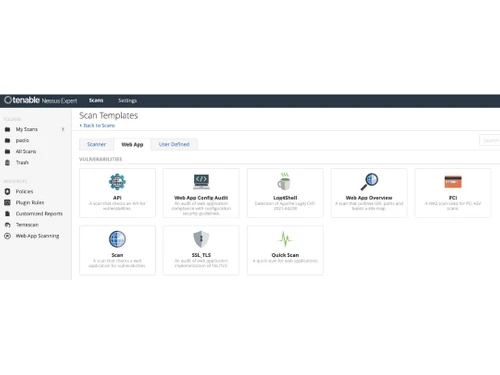
Task: Click the Web App Scanning compass icon
Action: coord(7,236)
